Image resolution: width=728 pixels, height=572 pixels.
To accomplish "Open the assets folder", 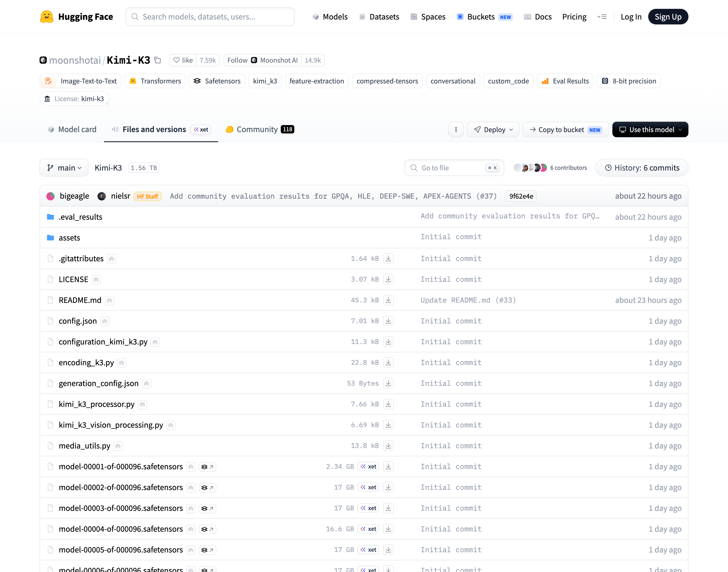I will pos(69,238).
